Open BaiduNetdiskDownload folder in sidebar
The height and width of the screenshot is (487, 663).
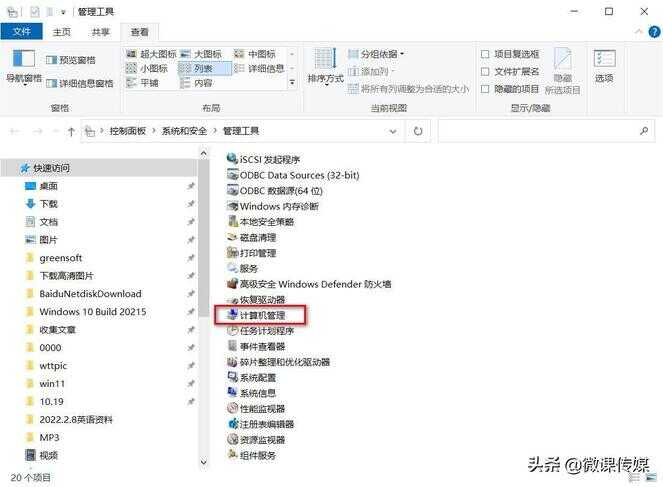coord(90,293)
